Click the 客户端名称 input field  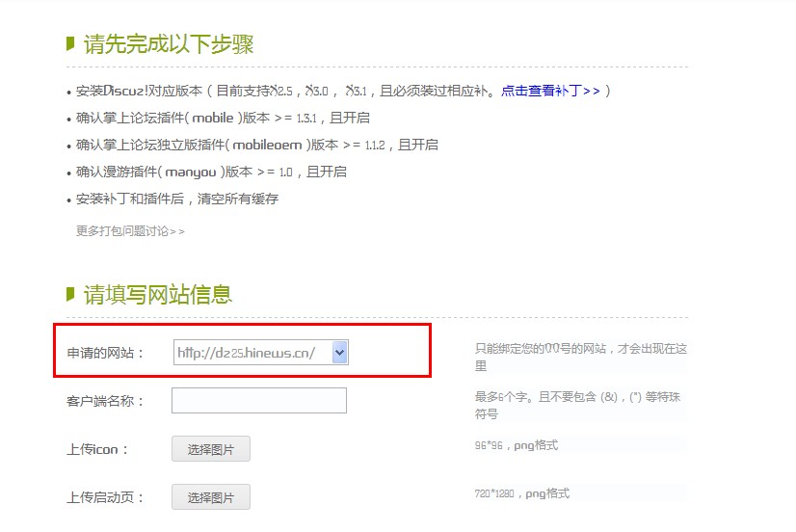[259, 401]
